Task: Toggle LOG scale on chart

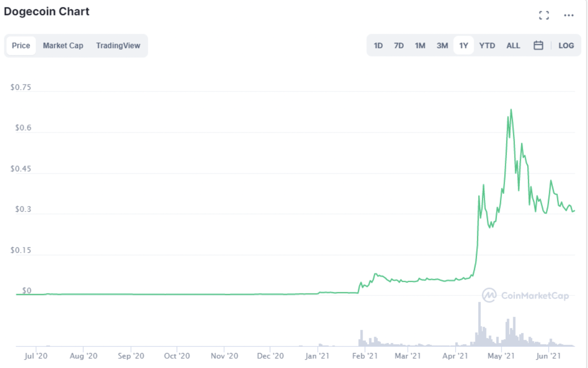Action: (566, 46)
